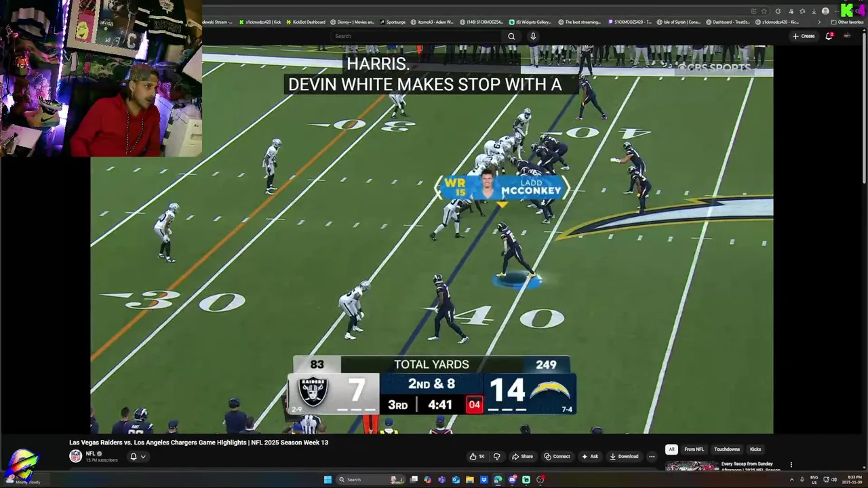
Task: Open Outlook from the taskbar
Action: coord(456,480)
